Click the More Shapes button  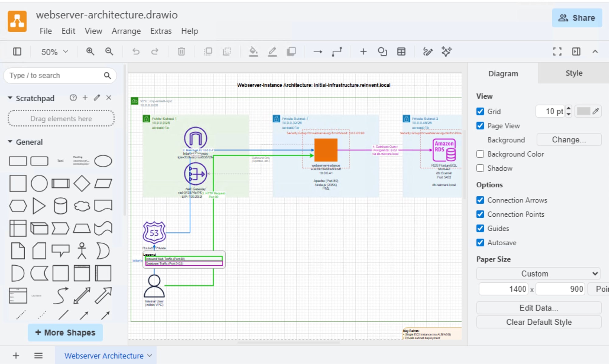pos(65,332)
